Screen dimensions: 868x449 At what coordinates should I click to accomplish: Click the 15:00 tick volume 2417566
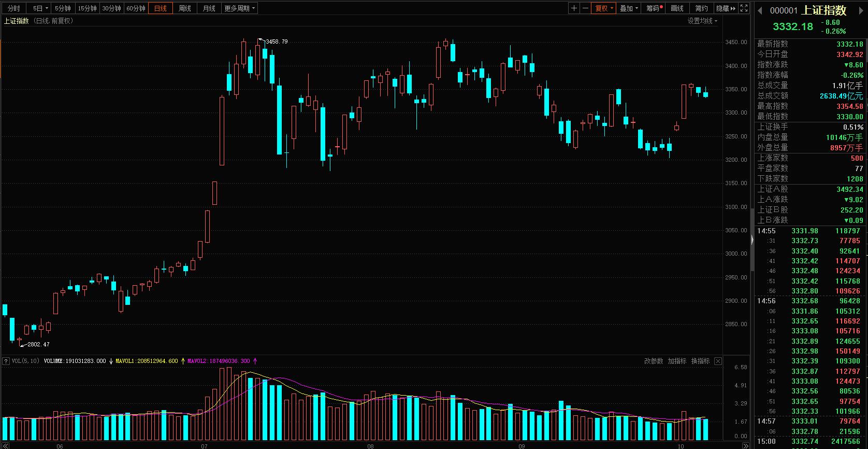[845, 441]
